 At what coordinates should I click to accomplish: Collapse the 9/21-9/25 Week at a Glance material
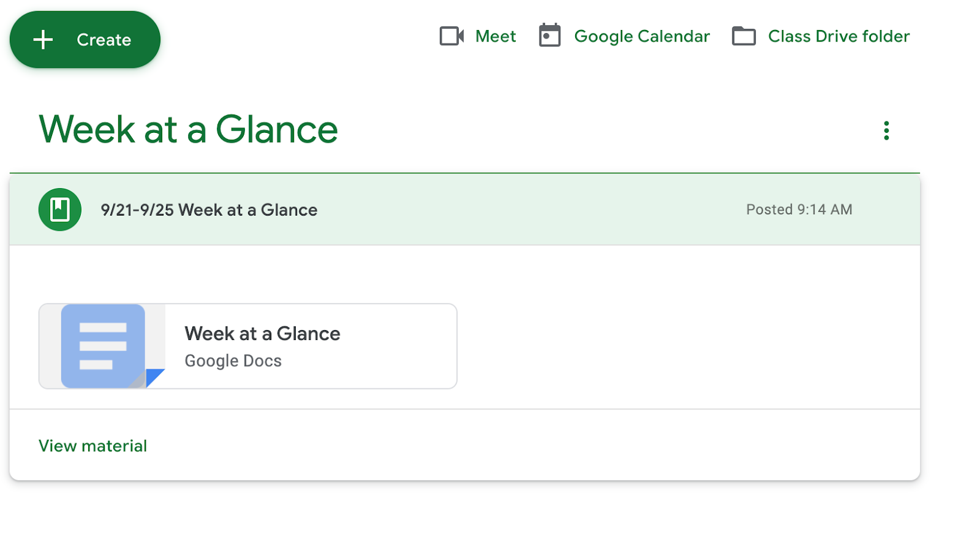[209, 210]
